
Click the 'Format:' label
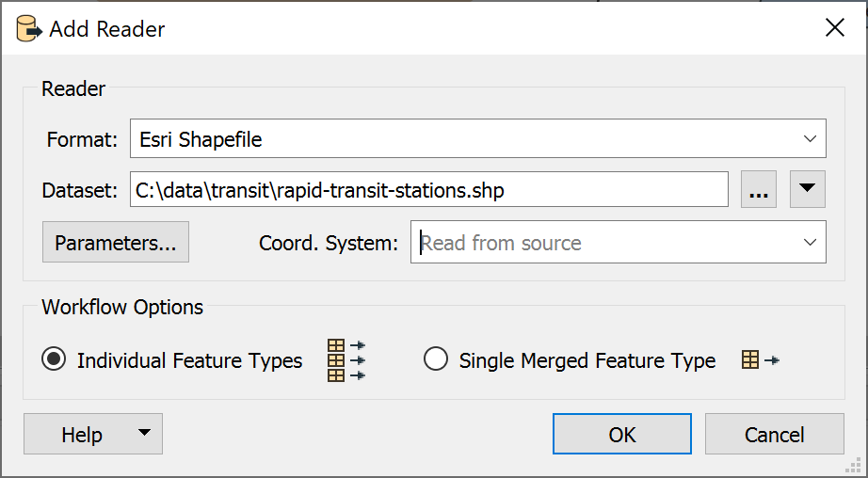point(82,139)
